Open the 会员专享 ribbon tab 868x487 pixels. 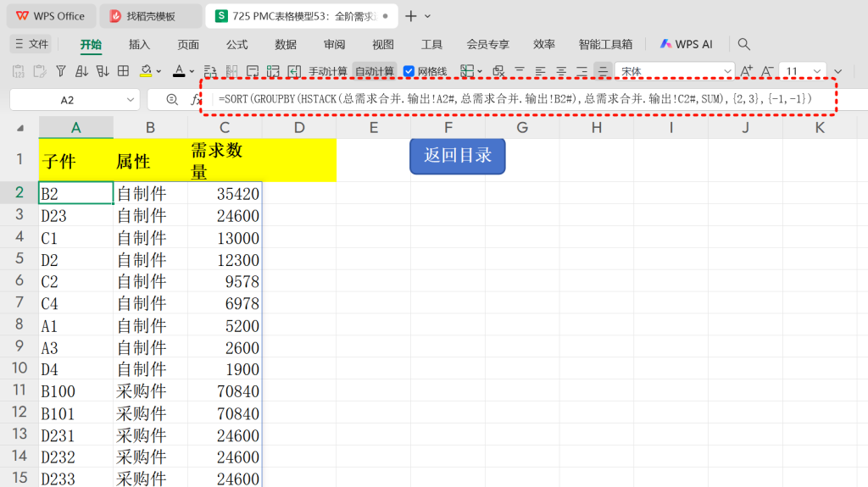click(x=487, y=44)
